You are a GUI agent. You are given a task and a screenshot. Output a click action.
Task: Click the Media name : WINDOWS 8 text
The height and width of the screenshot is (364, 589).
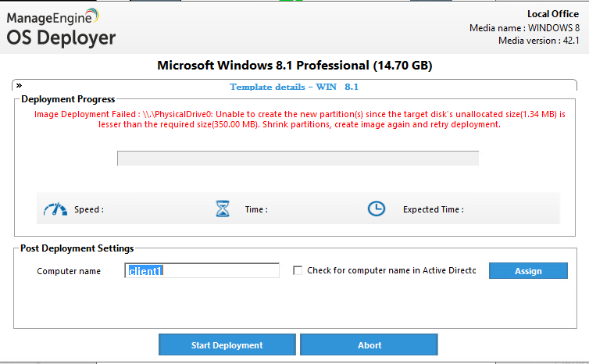pos(524,28)
